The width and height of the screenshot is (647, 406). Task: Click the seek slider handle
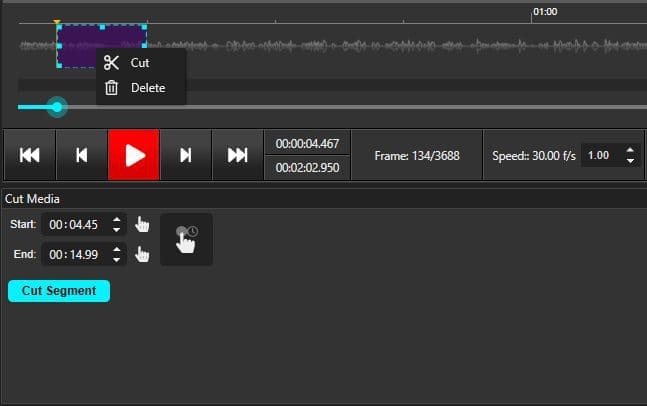pos(57,107)
